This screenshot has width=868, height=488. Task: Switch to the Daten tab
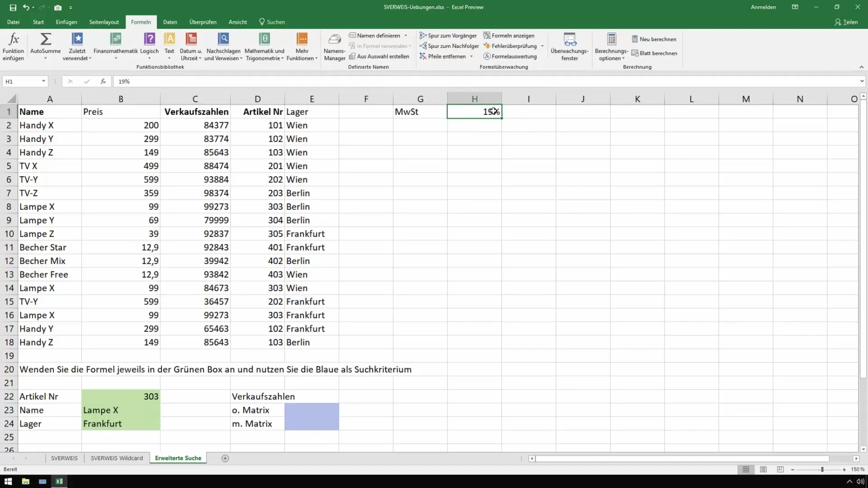click(x=170, y=22)
